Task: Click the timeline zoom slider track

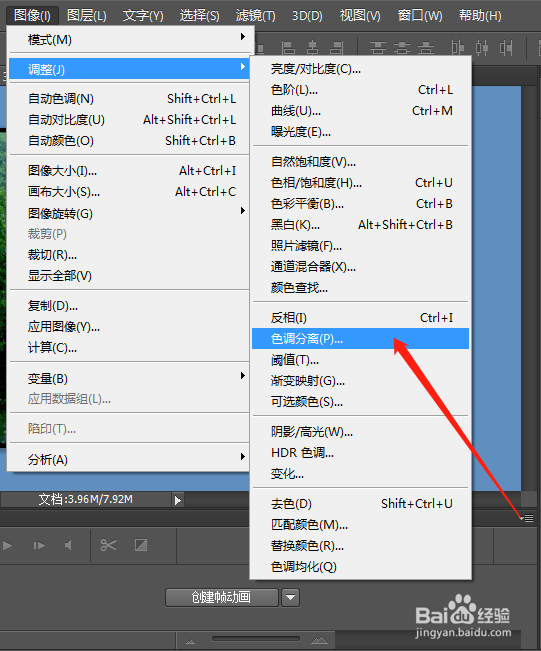Action: pos(256,639)
